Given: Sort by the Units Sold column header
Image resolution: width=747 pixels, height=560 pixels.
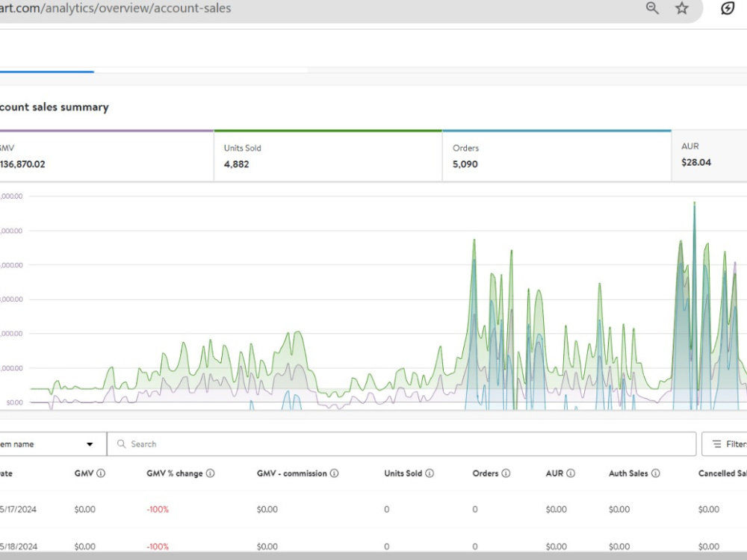Looking at the screenshot, I should click(x=403, y=473).
